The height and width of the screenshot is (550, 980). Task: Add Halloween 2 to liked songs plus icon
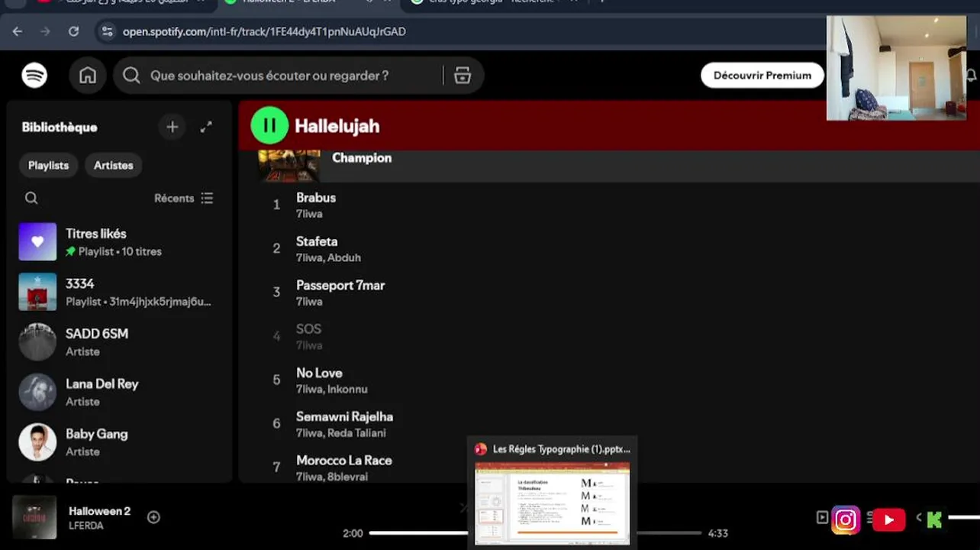(153, 517)
